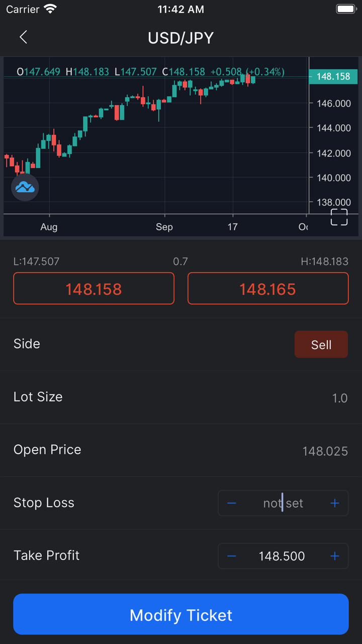Tap the Sell side button
The width and height of the screenshot is (362, 644).
[x=321, y=345]
